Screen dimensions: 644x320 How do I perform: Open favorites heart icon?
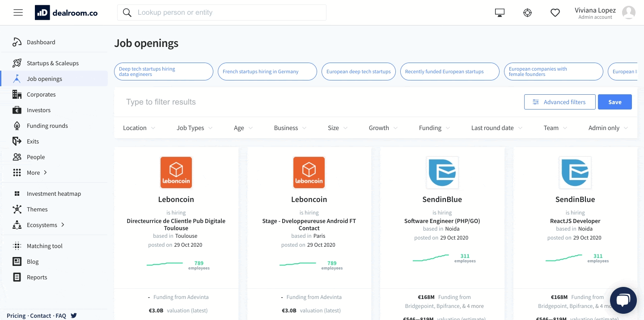point(555,13)
